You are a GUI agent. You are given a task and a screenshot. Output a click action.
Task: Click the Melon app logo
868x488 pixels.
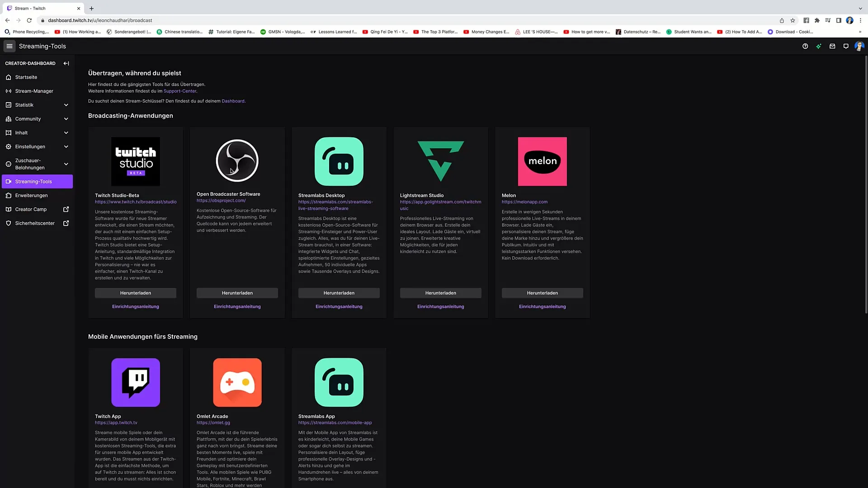[x=542, y=161]
